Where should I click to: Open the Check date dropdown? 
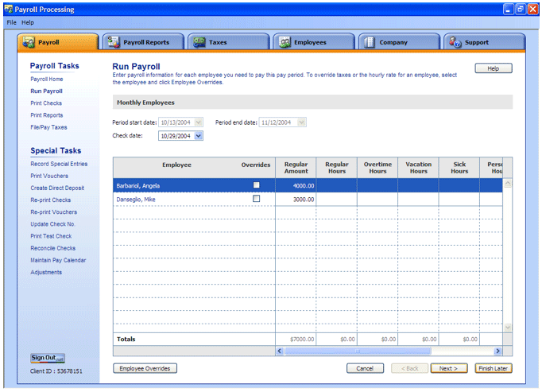click(x=199, y=136)
